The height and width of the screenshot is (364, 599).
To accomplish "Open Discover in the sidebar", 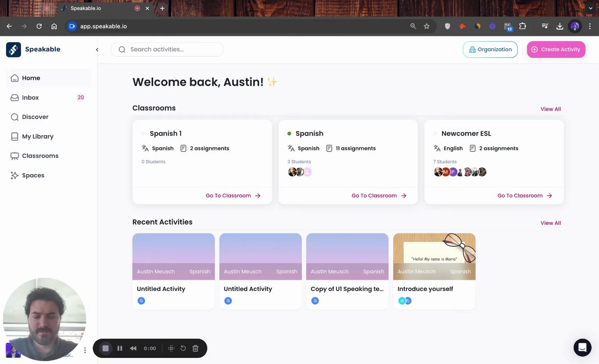I will pos(49,117).
